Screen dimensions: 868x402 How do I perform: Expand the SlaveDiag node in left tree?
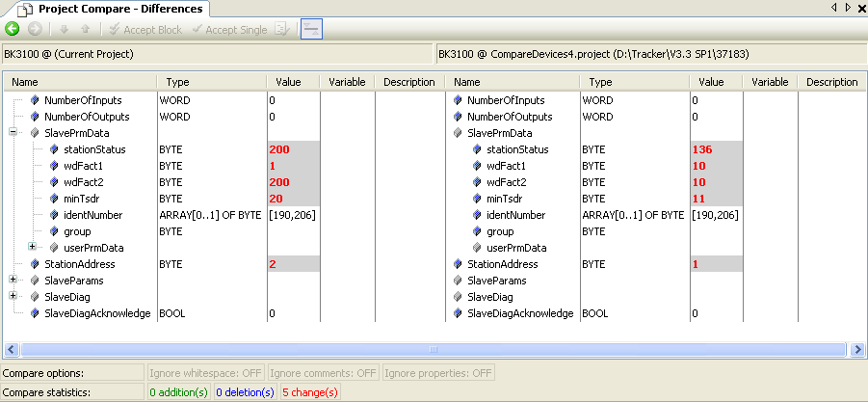point(13,297)
